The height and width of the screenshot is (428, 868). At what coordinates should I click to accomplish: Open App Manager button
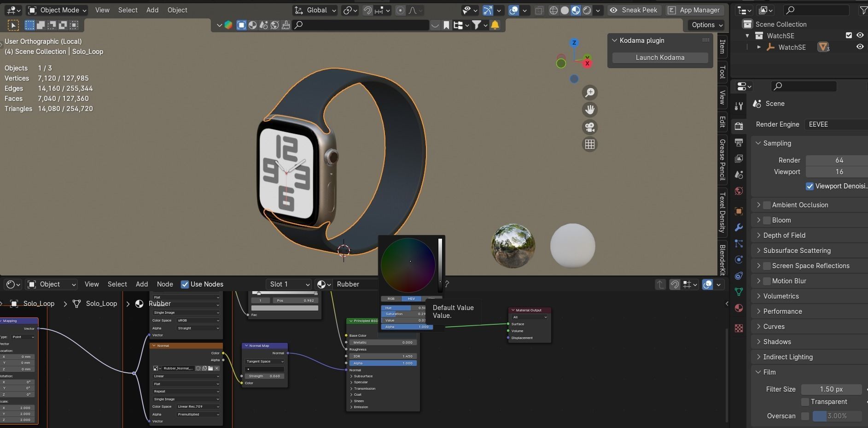coord(694,10)
